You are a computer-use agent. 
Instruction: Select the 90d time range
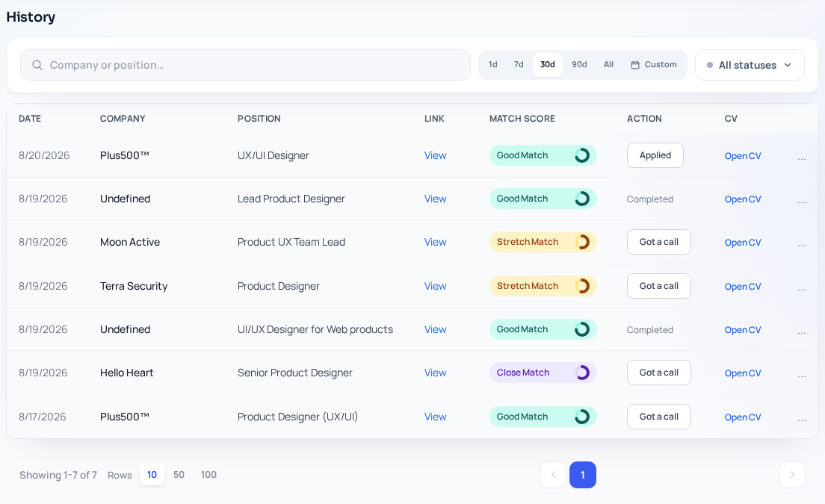(579, 65)
